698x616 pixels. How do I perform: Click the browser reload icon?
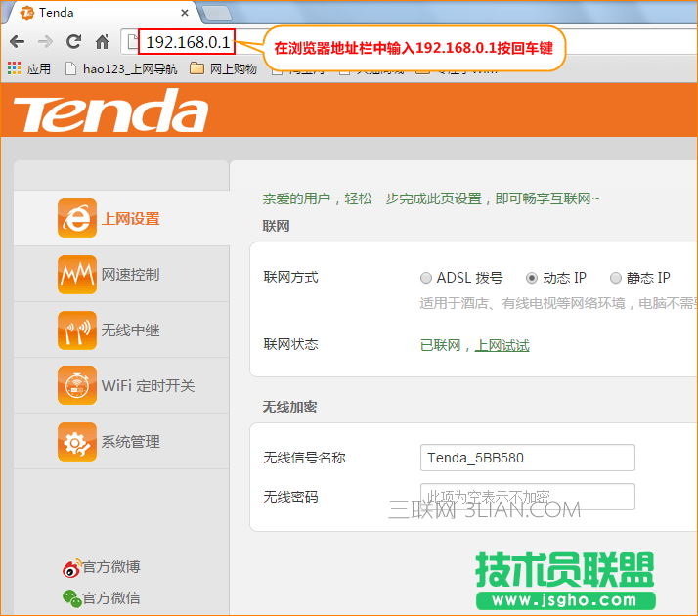[73, 42]
